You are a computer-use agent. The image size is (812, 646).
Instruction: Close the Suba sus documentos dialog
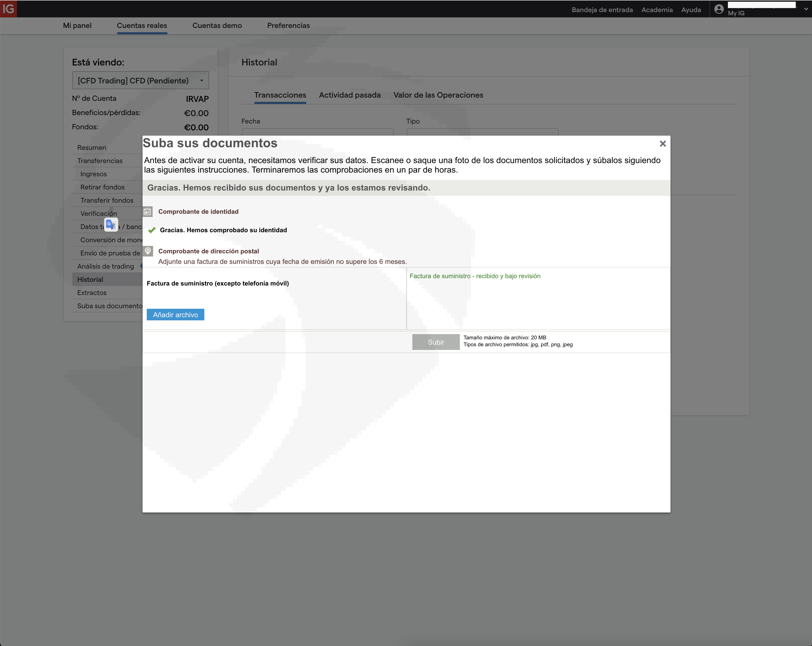click(x=663, y=144)
